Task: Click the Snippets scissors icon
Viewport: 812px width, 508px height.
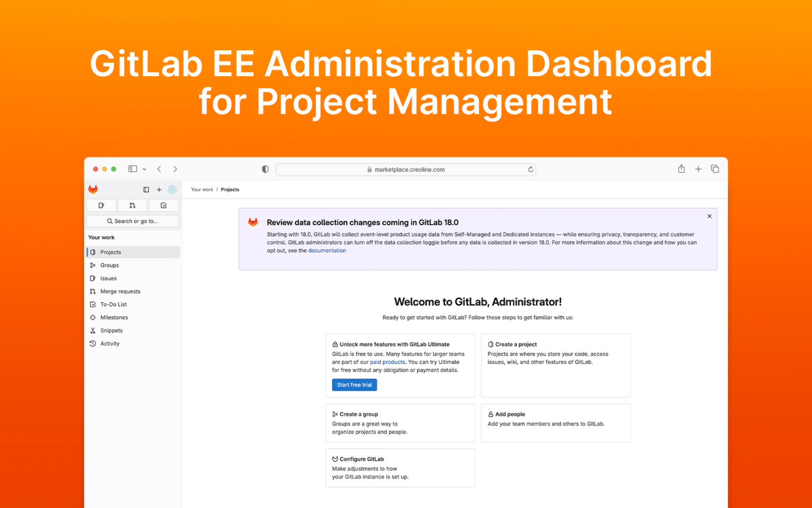Action: point(93,331)
